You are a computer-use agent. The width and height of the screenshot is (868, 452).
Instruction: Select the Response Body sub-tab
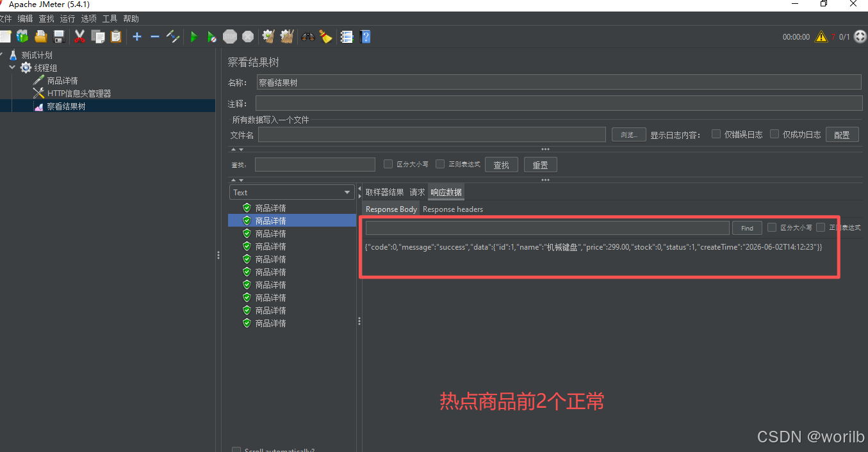pos(391,209)
